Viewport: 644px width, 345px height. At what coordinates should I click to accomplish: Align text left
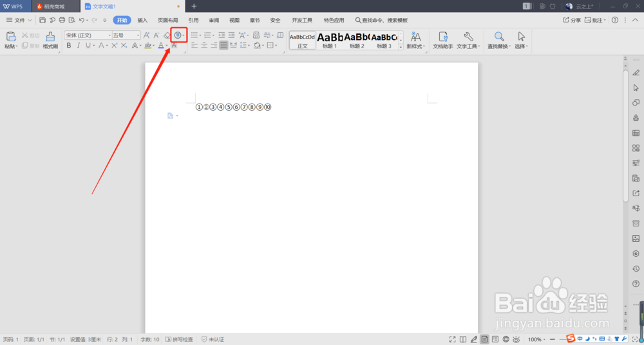pyautogui.click(x=194, y=45)
